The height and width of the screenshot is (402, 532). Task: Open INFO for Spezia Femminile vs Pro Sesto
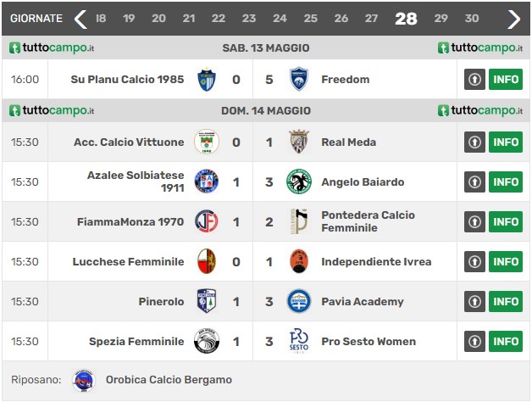click(506, 341)
